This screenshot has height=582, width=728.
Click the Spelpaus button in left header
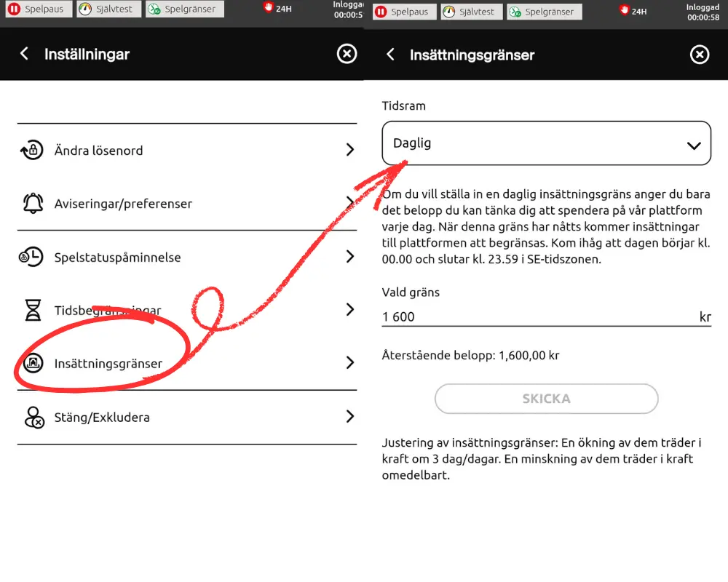pyautogui.click(x=39, y=8)
